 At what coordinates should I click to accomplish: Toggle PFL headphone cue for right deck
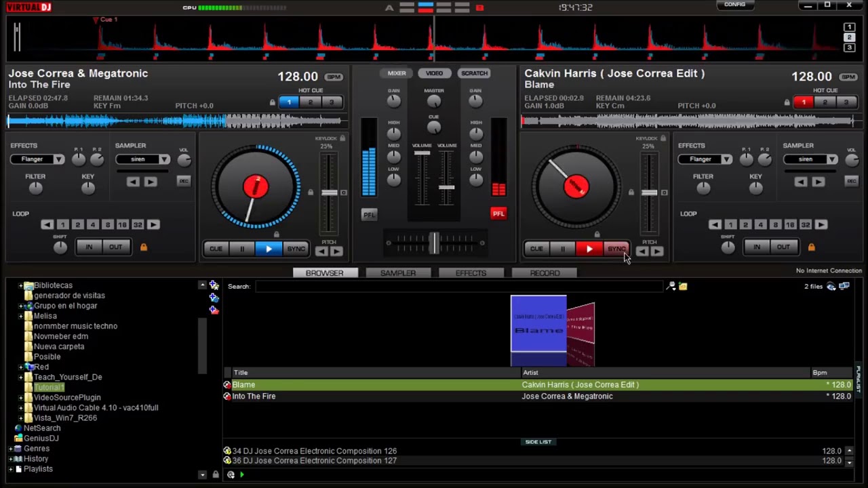[x=498, y=214]
